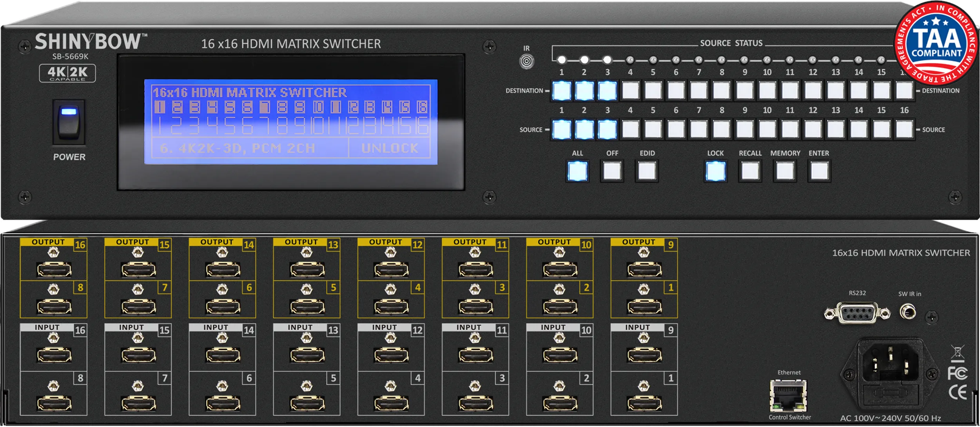Click the CE certification mark

click(958, 392)
